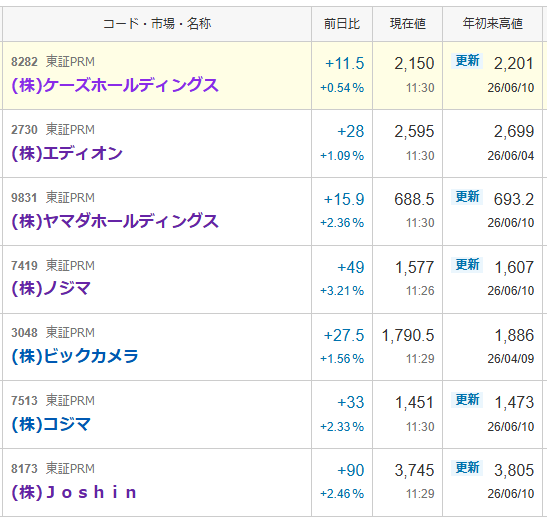Image resolution: width=547 pixels, height=520 pixels.
Task: Click current price 3,745
Action: (414, 471)
